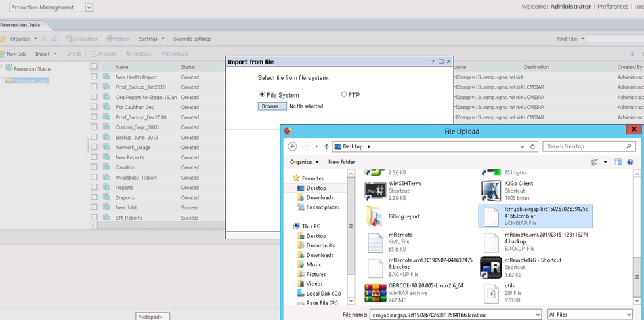
Task: Click New folder in File Upload
Action: tap(341, 162)
